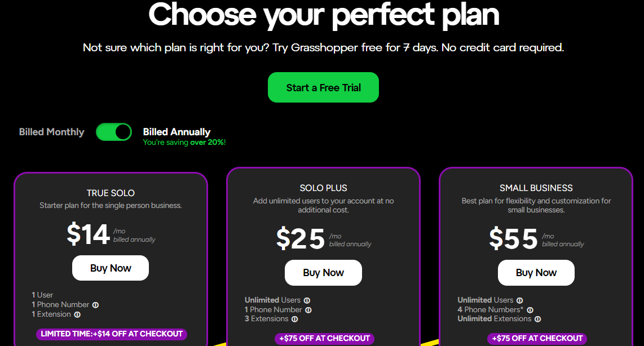
Task: Select the Billed Annually option
Action: click(177, 132)
